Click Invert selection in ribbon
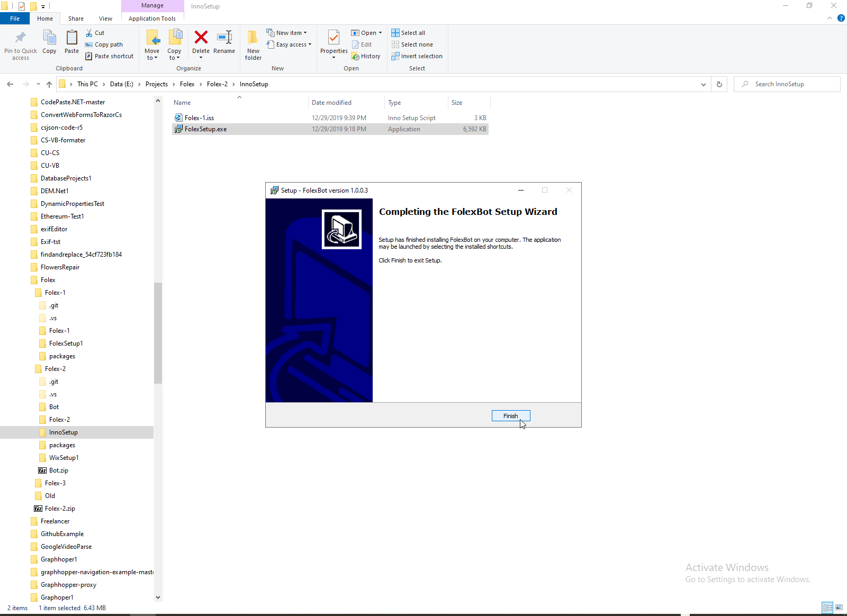The width and height of the screenshot is (847, 616). (417, 56)
